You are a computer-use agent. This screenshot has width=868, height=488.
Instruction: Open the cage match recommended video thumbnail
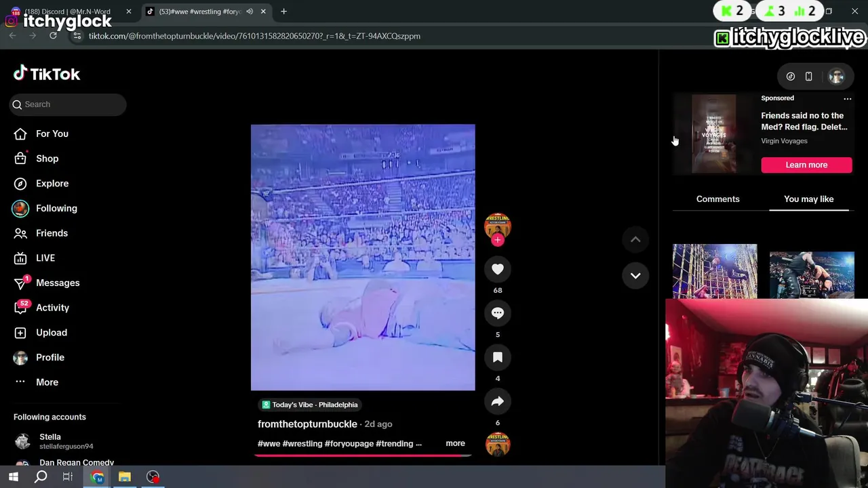tap(715, 271)
